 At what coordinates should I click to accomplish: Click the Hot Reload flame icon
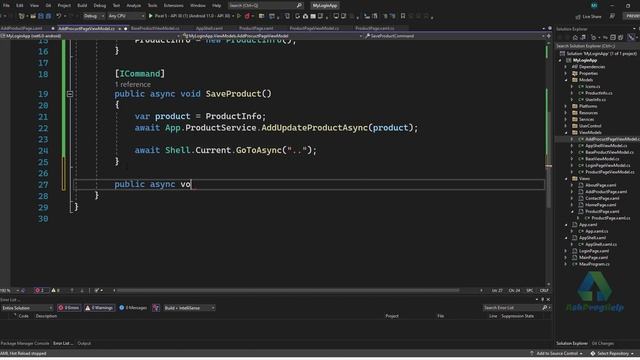click(x=247, y=16)
